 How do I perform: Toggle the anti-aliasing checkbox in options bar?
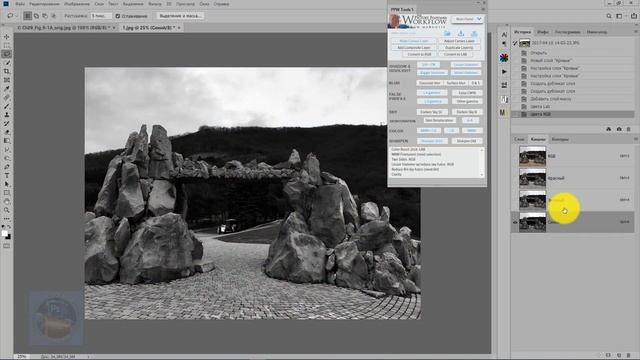(118, 16)
